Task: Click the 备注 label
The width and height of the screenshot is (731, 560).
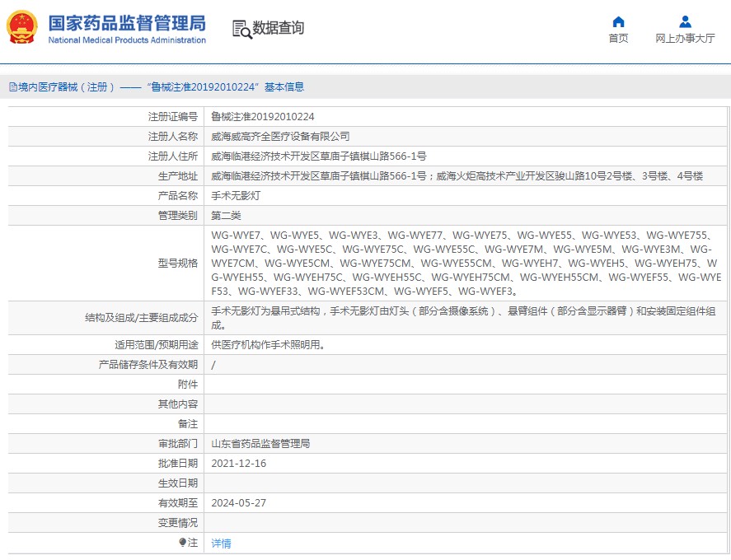Action: (188, 424)
